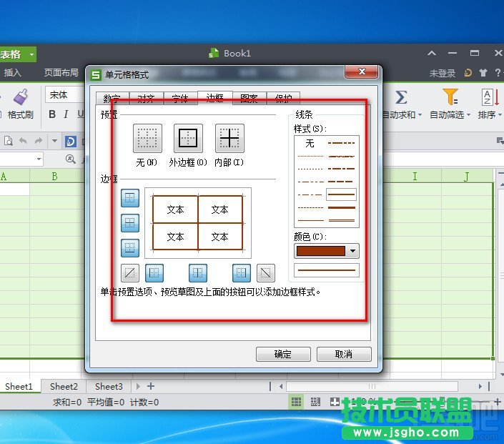Click the 未登录 login link
Screen dimensions: 504x444
(x=443, y=74)
